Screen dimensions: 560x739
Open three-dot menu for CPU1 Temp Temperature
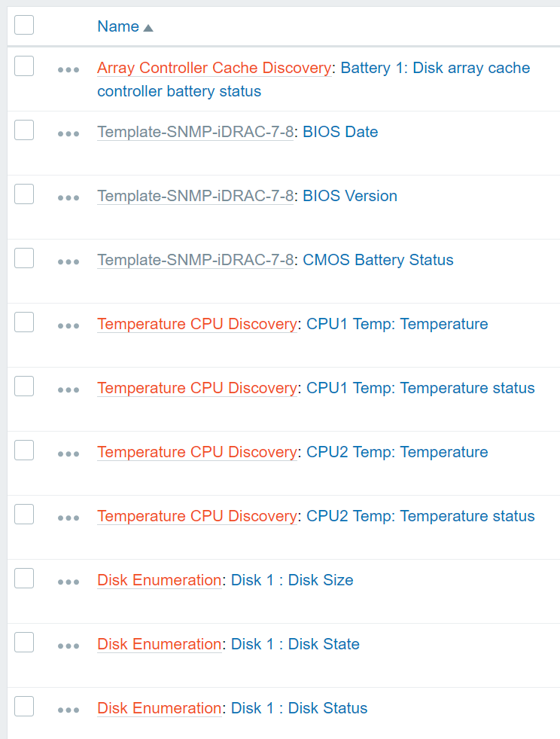(x=68, y=325)
